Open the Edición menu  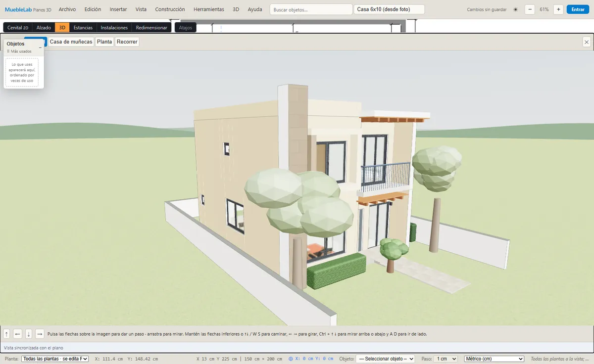click(x=93, y=9)
